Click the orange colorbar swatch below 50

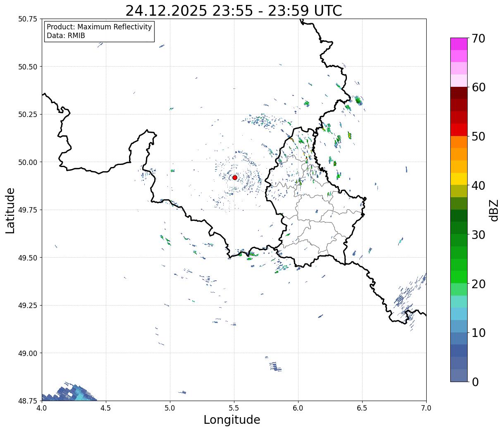click(459, 142)
